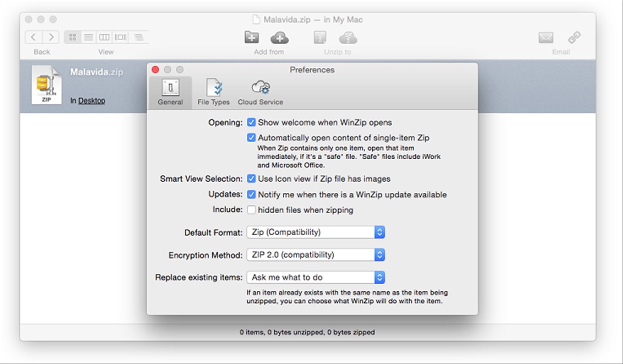The width and height of the screenshot is (623, 364).
Task: Open the File Types preferences tab
Action: (214, 93)
